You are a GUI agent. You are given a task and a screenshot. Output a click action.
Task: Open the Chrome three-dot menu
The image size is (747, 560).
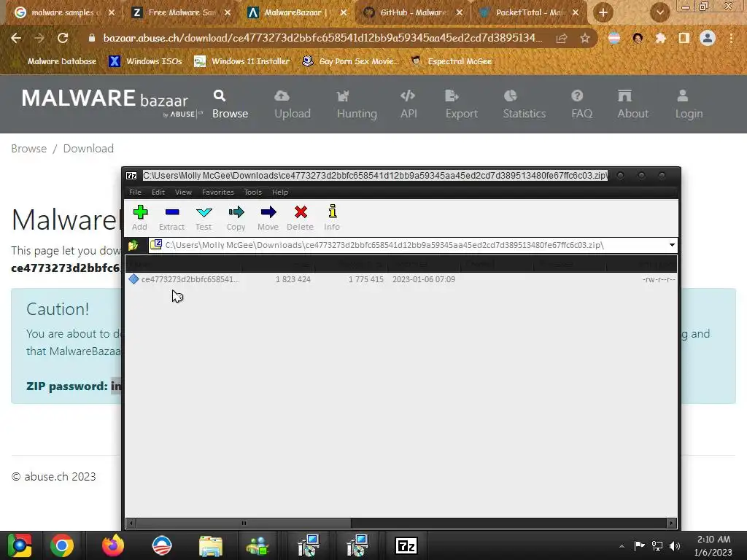click(731, 38)
